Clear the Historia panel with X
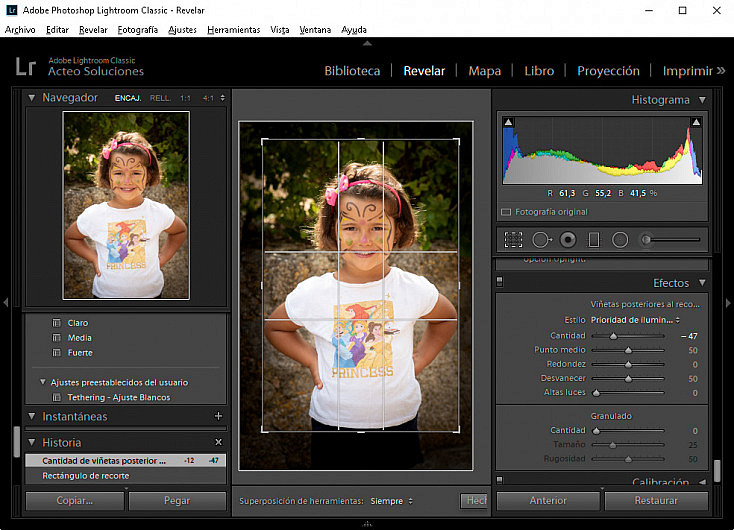Image resolution: width=734 pixels, height=530 pixels. (x=218, y=442)
